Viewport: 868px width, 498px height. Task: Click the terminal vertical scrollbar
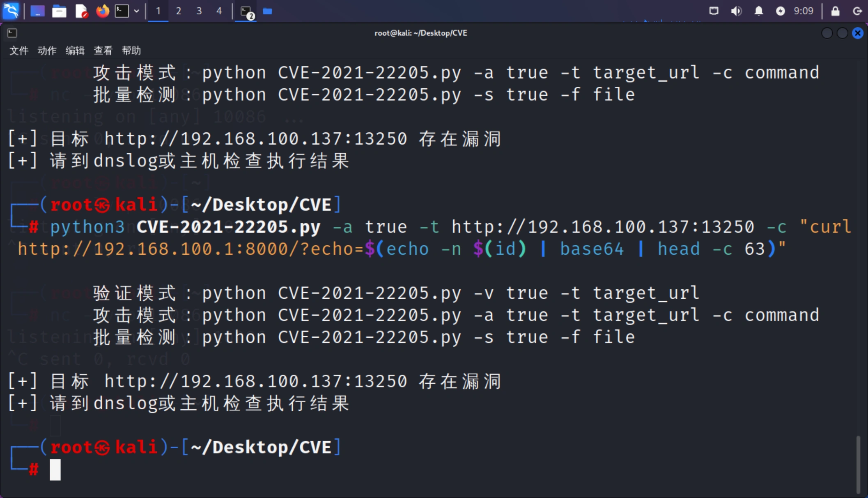(x=858, y=463)
